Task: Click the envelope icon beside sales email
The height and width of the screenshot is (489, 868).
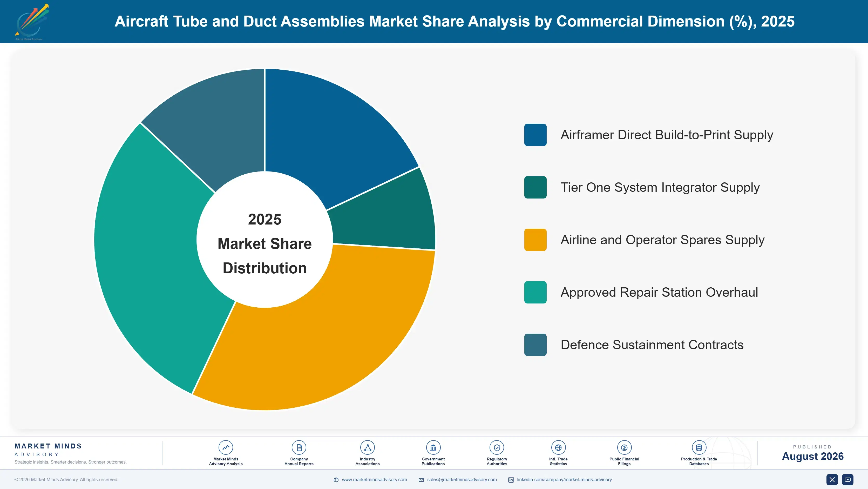Action: coord(421,480)
